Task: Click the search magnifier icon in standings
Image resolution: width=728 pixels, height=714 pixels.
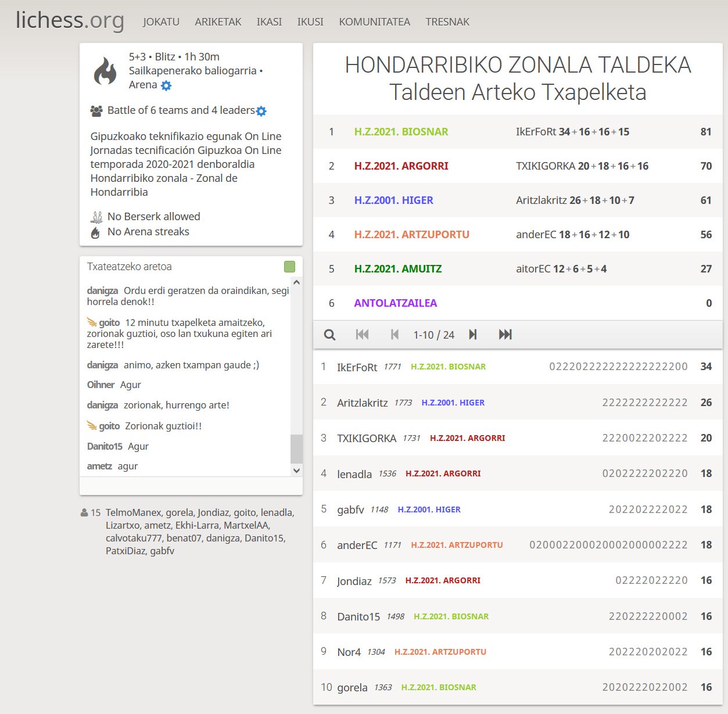Action: point(329,335)
